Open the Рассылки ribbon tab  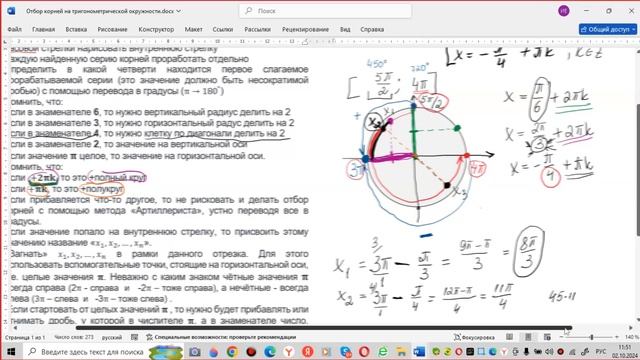[258, 29]
